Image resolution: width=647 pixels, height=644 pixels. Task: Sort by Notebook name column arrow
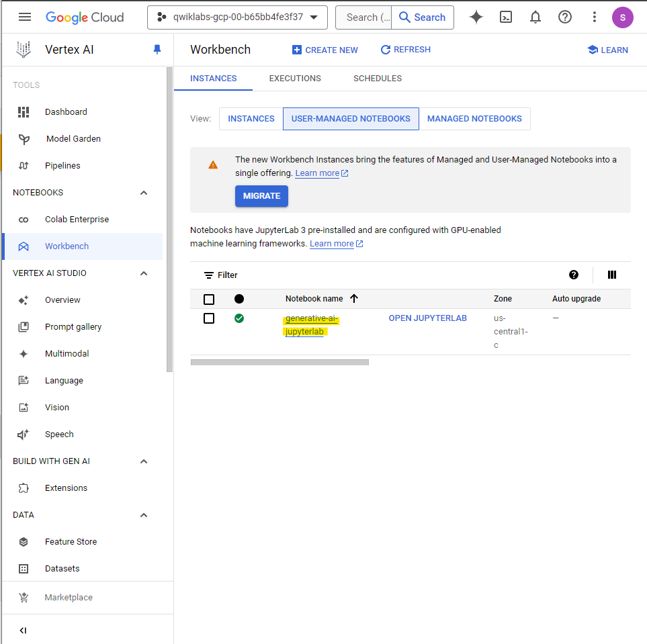pos(354,298)
